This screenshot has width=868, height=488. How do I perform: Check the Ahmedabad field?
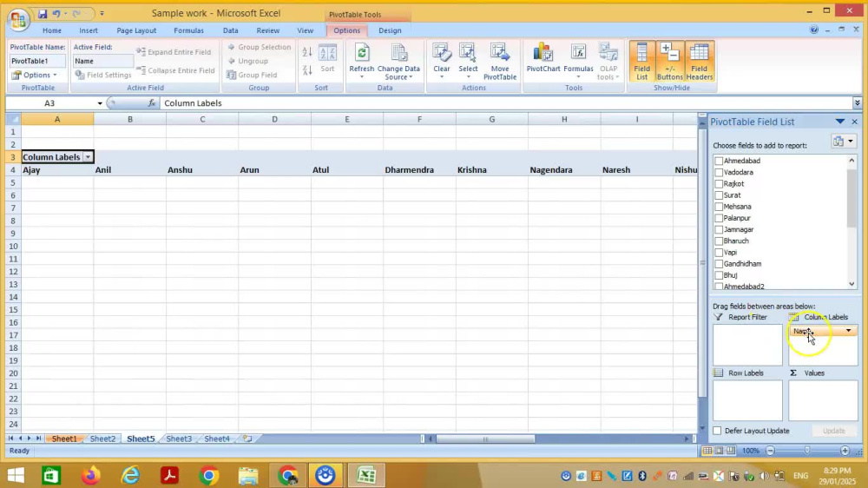tap(719, 161)
